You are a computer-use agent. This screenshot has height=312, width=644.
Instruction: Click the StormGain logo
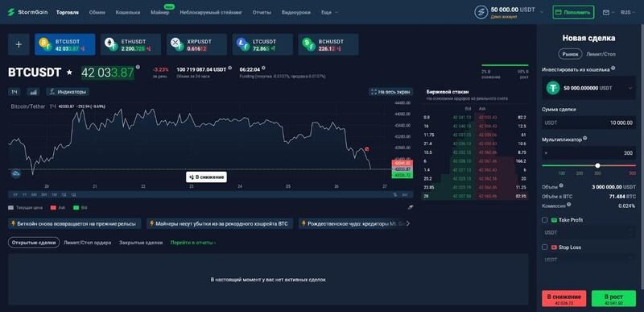pyautogui.click(x=28, y=12)
